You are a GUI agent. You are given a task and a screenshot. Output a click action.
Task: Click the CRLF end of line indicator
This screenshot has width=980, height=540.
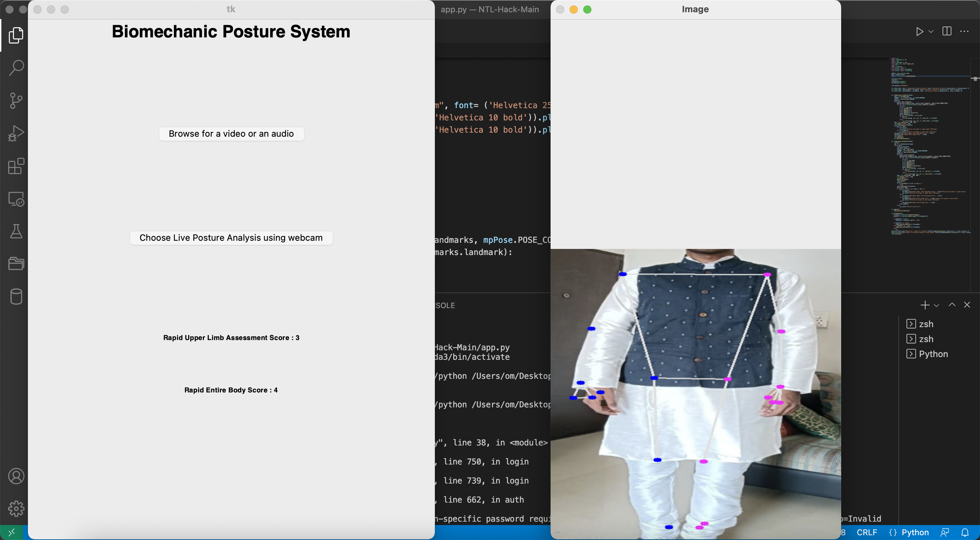tap(867, 533)
